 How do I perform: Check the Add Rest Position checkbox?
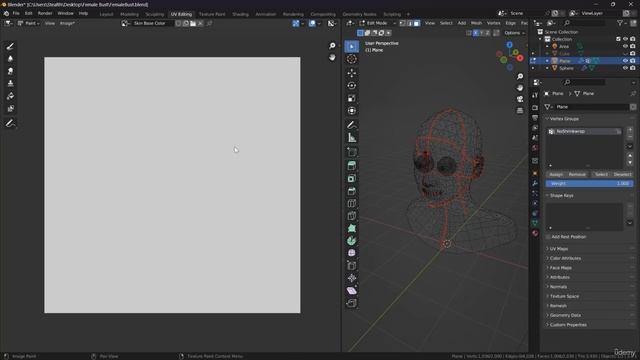click(x=548, y=237)
